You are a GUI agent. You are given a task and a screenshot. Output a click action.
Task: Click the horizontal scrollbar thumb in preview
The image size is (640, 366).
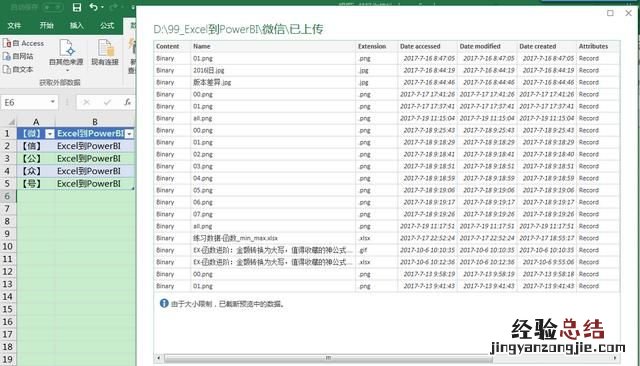[x=328, y=358]
